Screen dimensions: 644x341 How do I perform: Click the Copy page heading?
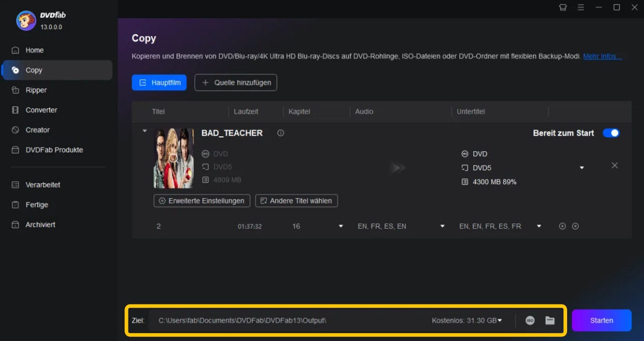[144, 38]
